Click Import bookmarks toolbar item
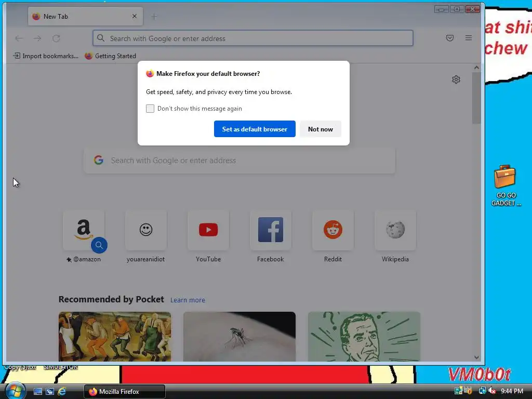Viewport: 532px width, 399px height. click(x=46, y=56)
